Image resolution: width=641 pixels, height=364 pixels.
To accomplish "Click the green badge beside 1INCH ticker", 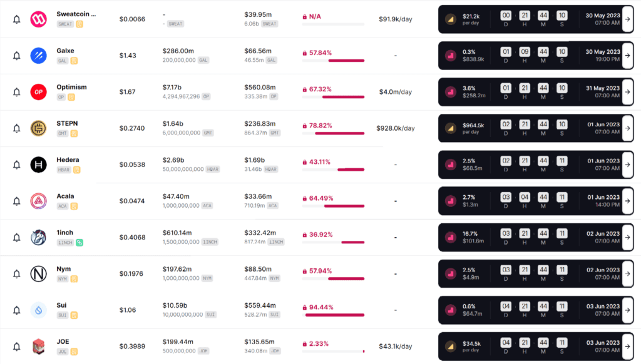I will coord(79,243).
